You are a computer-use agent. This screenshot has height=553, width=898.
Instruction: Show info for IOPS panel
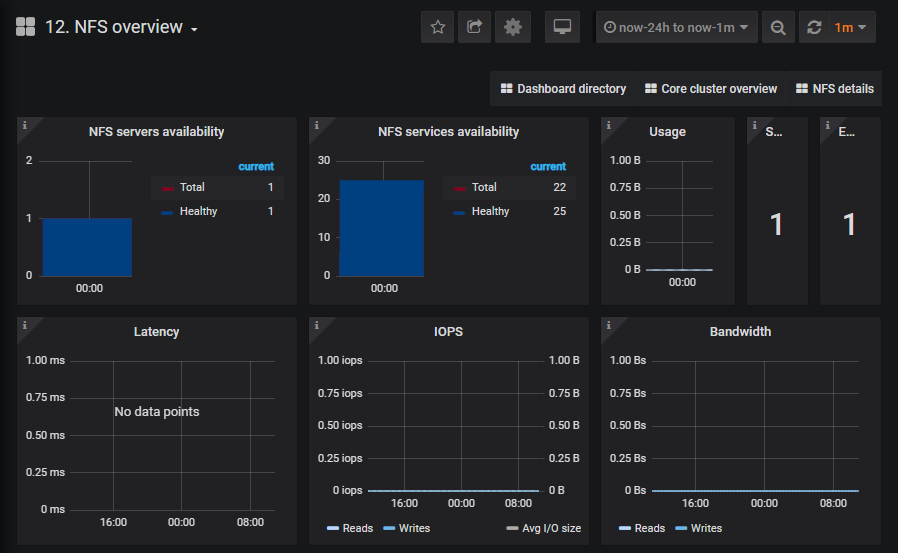tap(317, 325)
